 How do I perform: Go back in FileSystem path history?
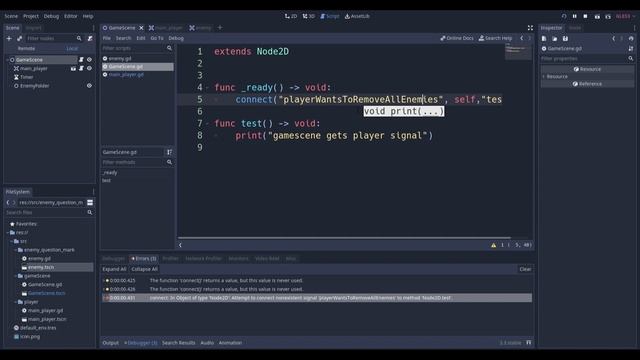pyautogui.click(x=8, y=202)
